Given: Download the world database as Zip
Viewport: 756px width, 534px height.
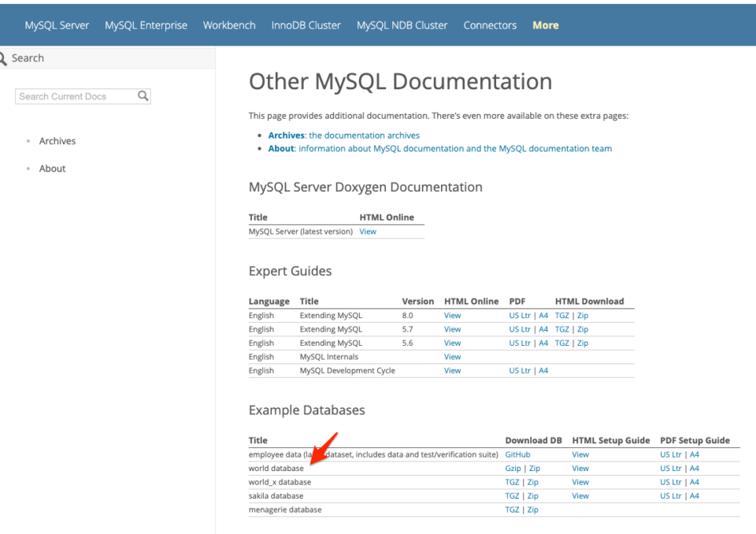Looking at the screenshot, I should (x=534, y=469).
